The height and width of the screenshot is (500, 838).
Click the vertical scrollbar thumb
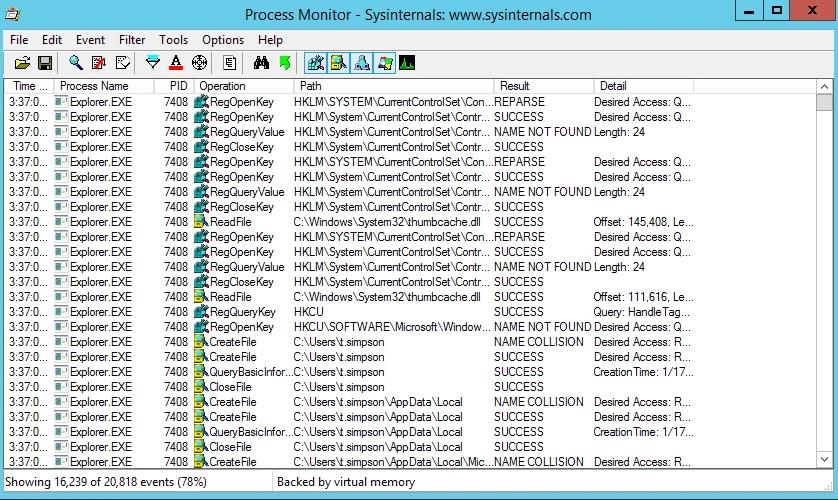(825, 103)
